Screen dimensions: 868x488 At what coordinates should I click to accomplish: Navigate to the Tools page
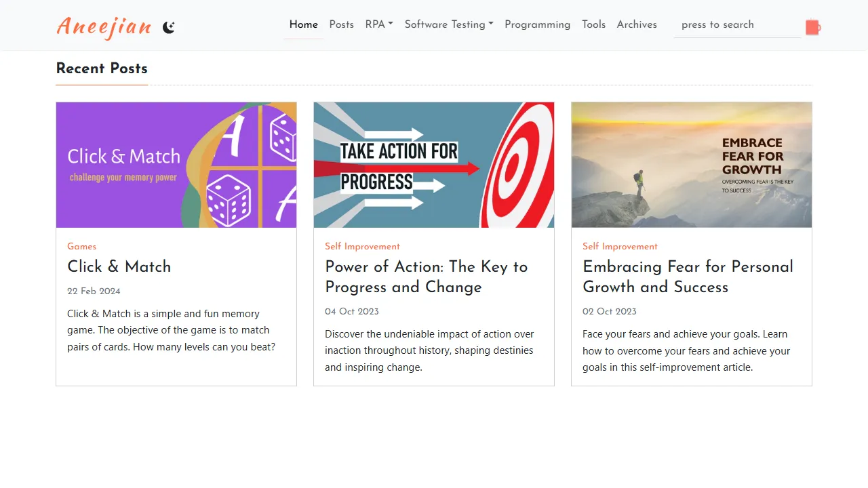tap(593, 24)
